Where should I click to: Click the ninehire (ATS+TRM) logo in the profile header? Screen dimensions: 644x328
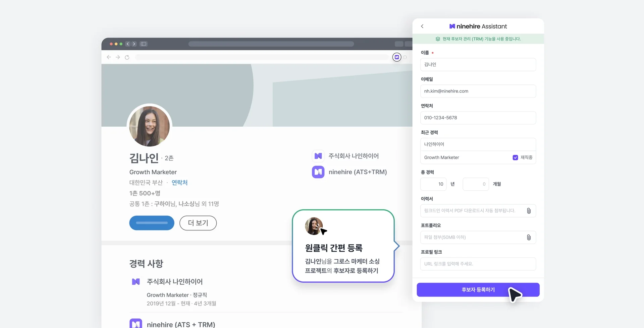pos(318,172)
